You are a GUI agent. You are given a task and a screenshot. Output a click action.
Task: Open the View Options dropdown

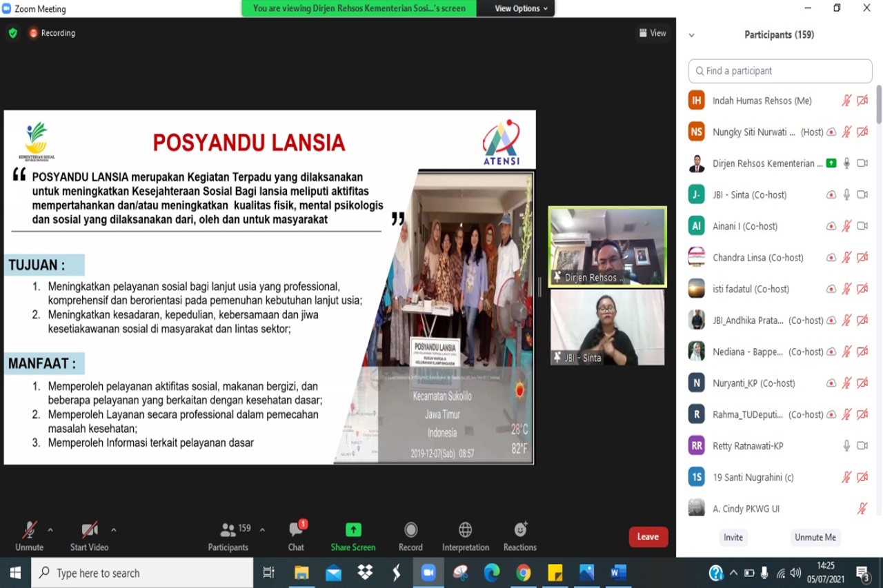[521, 8]
